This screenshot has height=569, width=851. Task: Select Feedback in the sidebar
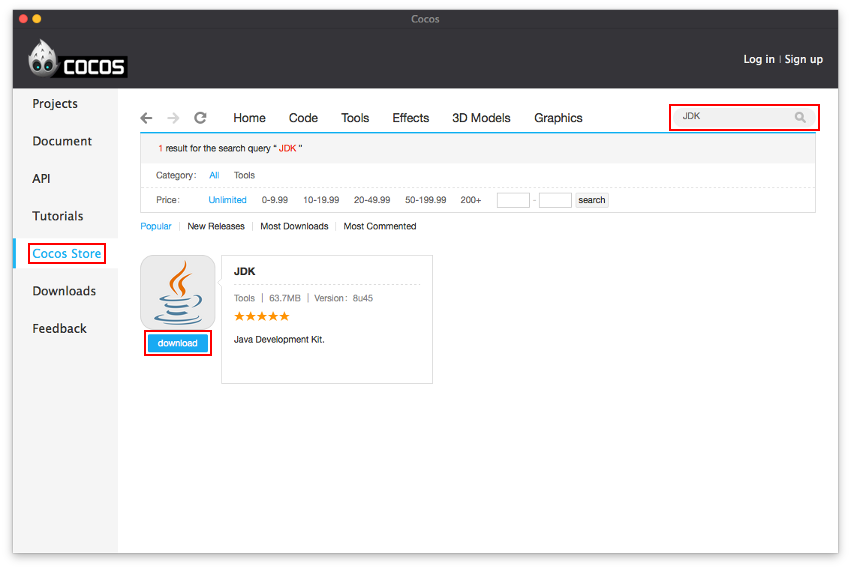click(59, 328)
